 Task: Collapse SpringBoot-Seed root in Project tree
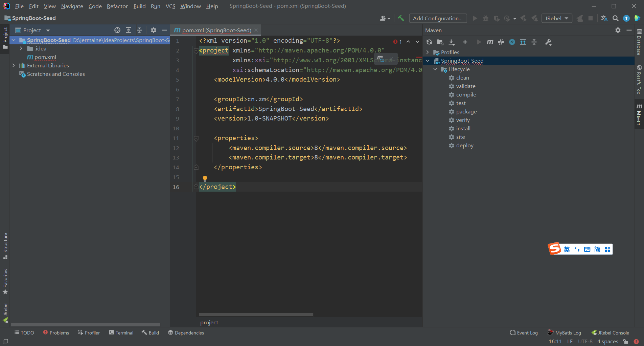tap(14, 40)
